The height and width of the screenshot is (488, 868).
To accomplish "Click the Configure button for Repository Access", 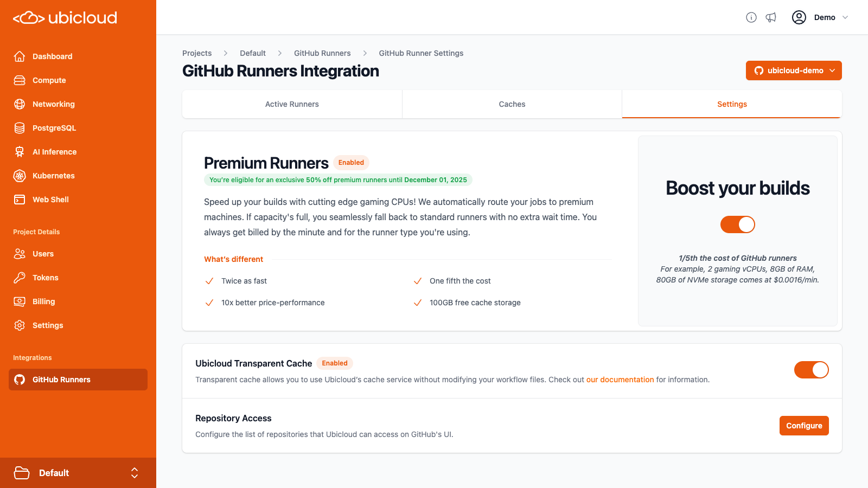I will (804, 426).
